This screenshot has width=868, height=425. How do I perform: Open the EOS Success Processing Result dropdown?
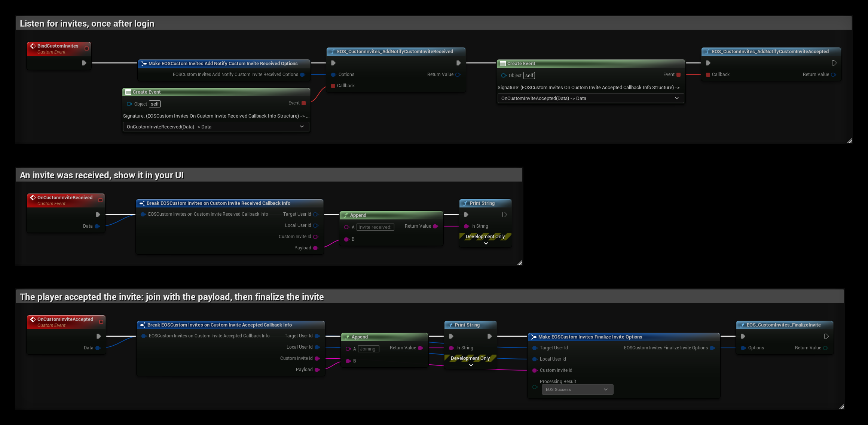click(577, 389)
